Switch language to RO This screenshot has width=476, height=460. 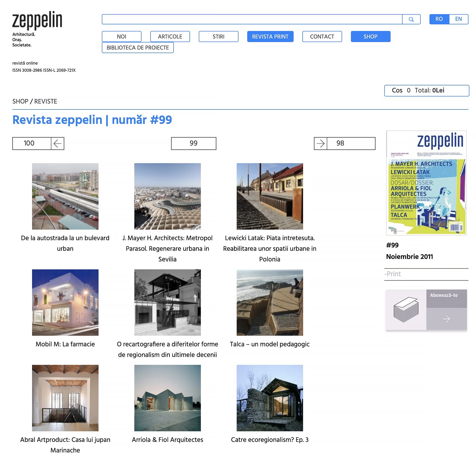[439, 19]
